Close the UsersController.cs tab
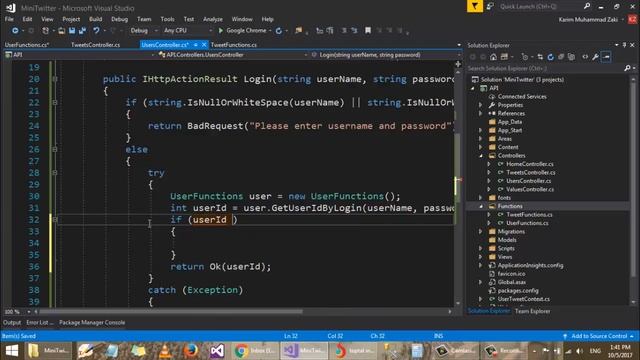The width and height of the screenshot is (640, 360). point(204,45)
